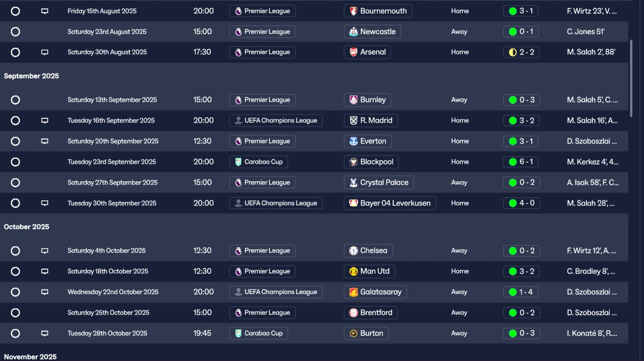Click the TV icon on the Arsenal fixture row
This screenshot has width=644, height=361.
[x=44, y=52]
